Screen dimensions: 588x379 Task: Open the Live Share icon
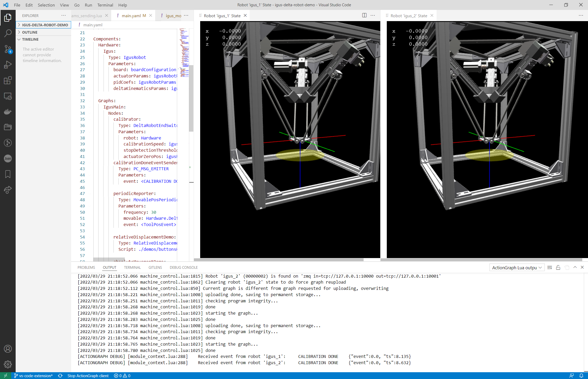click(x=8, y=190)
